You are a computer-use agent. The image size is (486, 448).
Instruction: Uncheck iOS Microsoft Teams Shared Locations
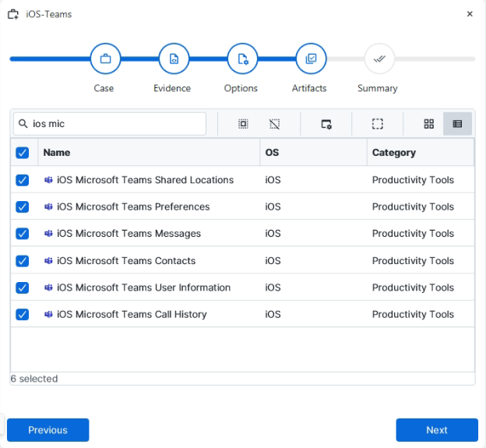tap(23, 180)
